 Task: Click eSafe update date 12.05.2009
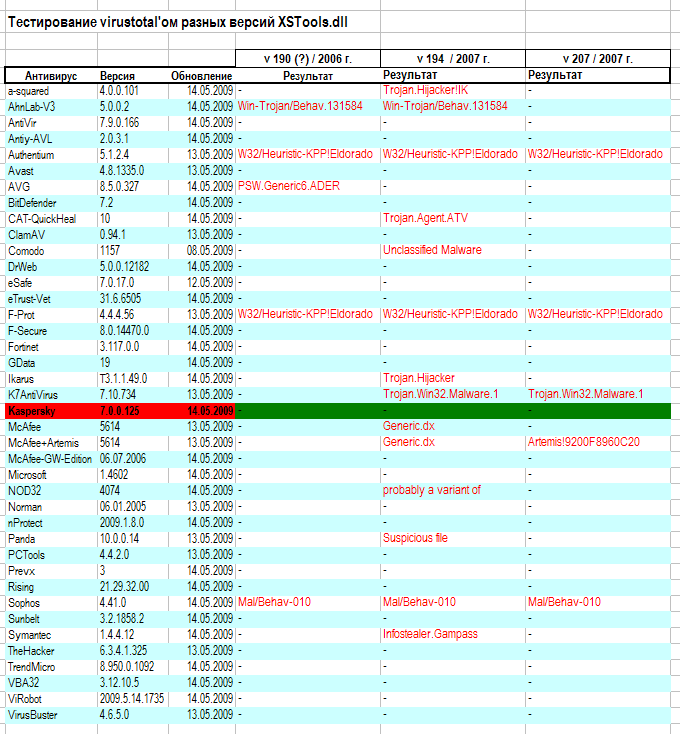202,283
